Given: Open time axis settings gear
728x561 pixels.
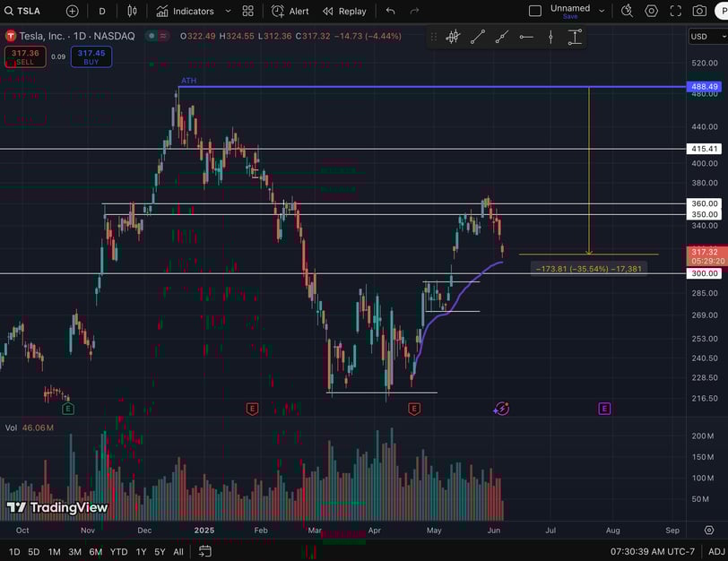Looking at the screenshot, I should [x=709, y=530].
